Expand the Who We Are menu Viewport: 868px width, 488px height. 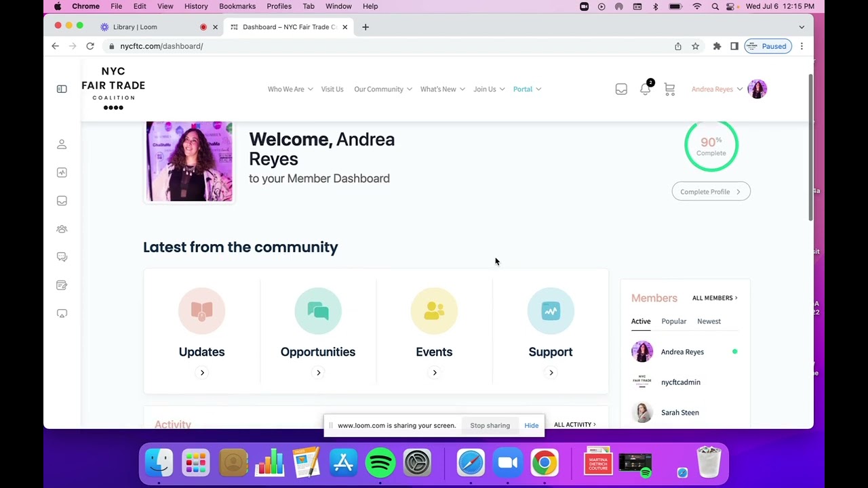tap(290, 89)
